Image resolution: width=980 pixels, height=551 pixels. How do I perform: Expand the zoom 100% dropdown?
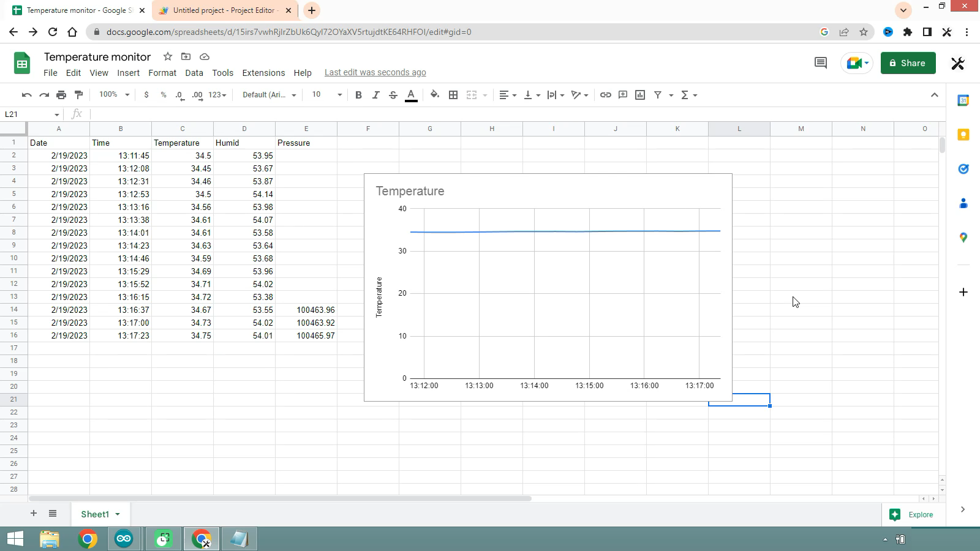coord(115,95)
